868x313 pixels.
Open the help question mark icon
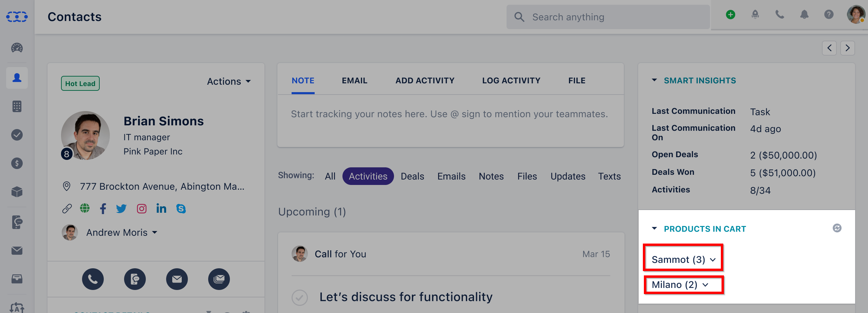[x=829, y=15]
